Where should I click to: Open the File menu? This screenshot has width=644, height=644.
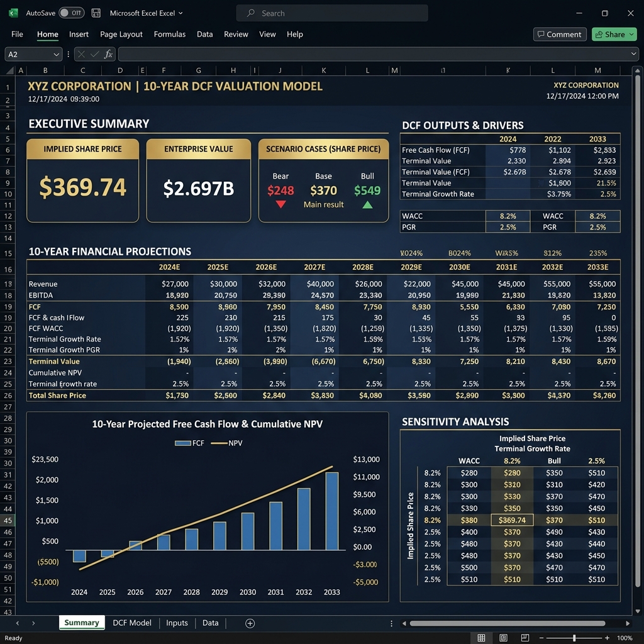pos(17,34)
